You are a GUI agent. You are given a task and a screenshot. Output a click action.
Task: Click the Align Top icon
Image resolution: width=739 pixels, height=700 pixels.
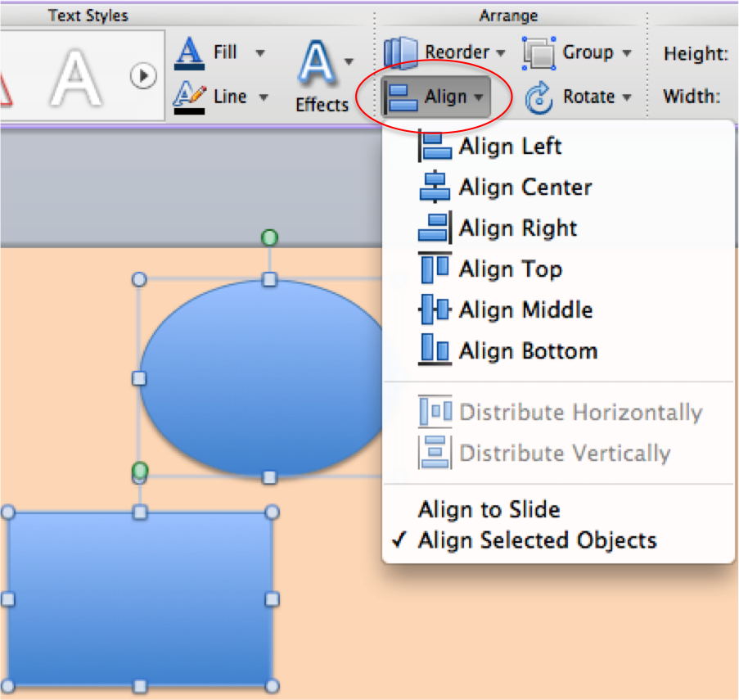[x=435, y=269]
